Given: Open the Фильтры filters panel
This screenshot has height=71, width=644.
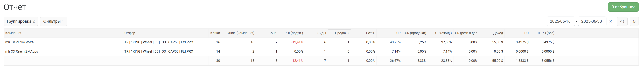Looking at the screenshot, I should pos(53,22).
